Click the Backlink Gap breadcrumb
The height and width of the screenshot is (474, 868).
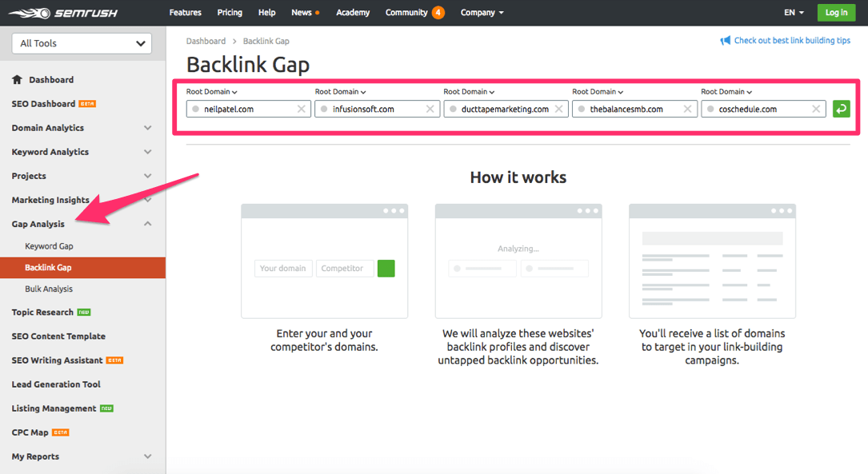266,41
